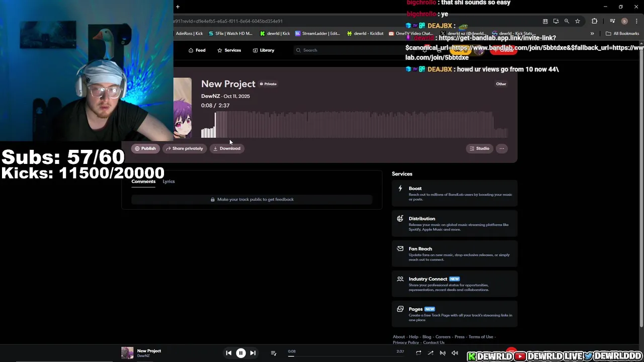Click the Distribution globe icon
The height and width of the screenshot is (362, 644).
point(400,219)
